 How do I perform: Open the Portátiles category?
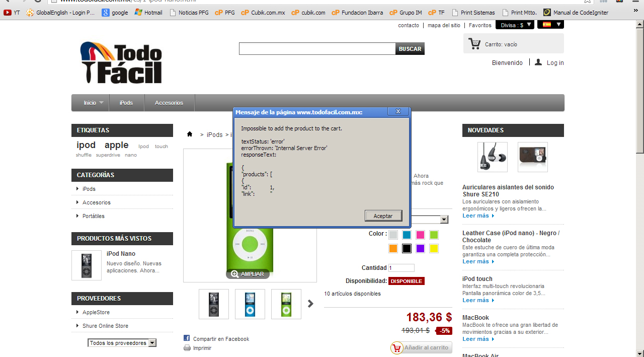[94, 216]
